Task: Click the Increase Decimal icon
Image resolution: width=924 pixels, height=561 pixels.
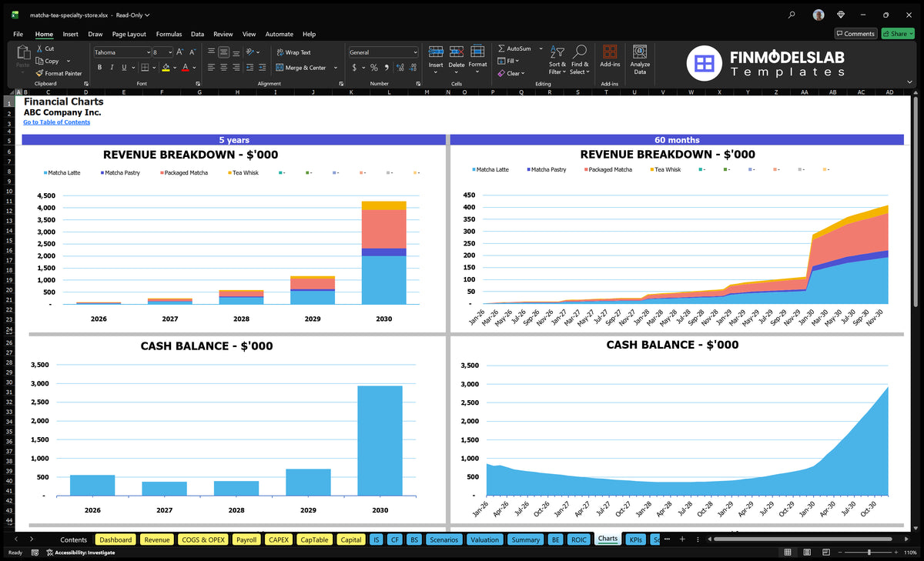Action: 399,68
